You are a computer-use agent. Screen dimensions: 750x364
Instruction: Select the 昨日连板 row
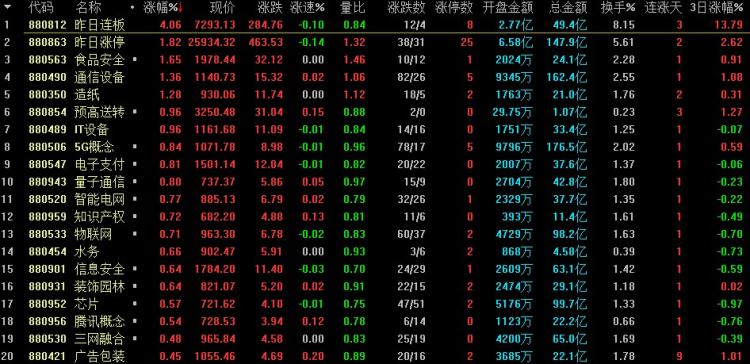pyautogui.click(x=375, y=25)
